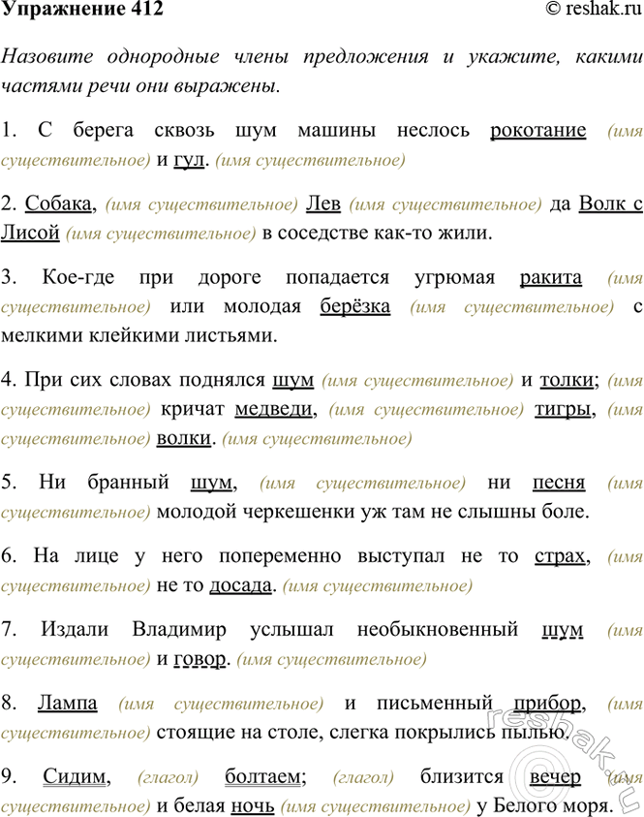Click the underlined word "медведи"
644x817 pixels.
[x=273, y=409]
